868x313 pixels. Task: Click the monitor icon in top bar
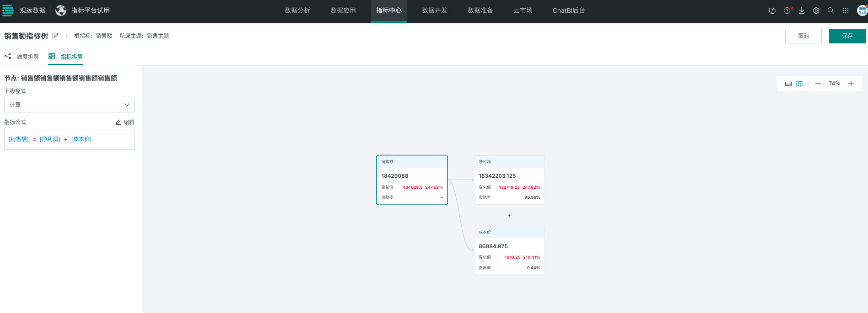(772, 11)
